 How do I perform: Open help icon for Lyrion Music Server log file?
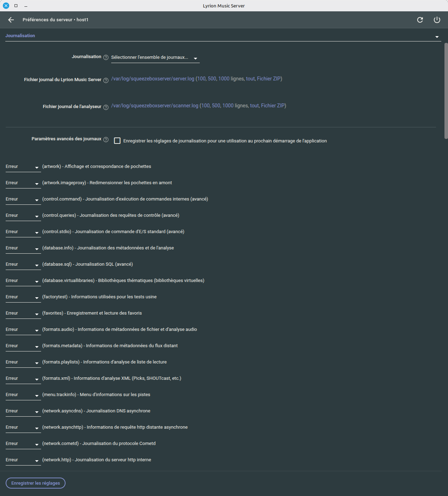(106, 80)
